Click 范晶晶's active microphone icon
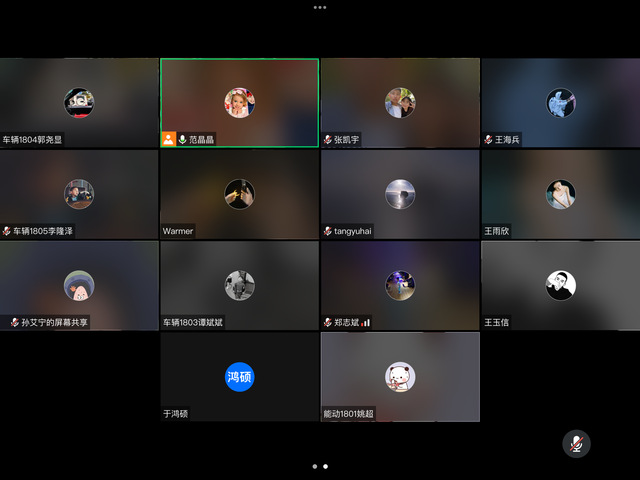This screenshot has height=480, width=640. point(183,139)
